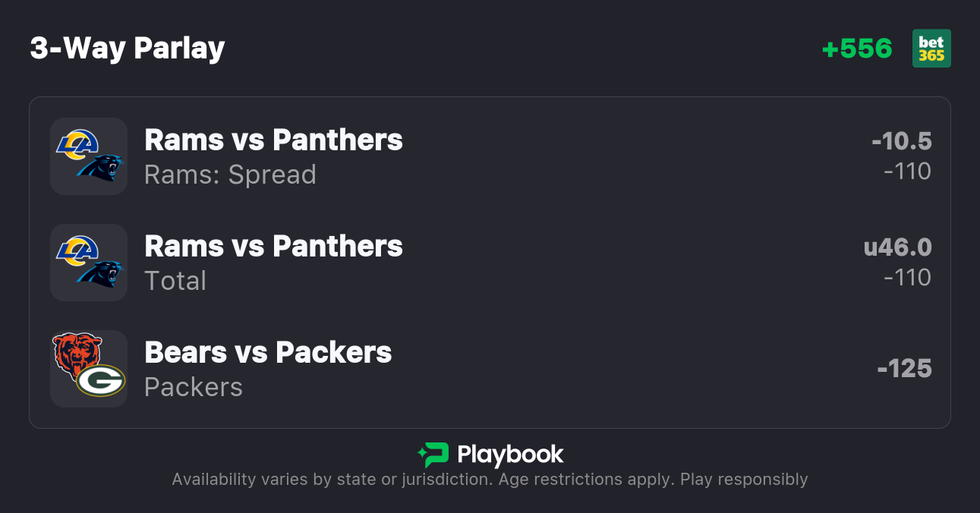
Task: Click the Rams vs Panthers spread team logos
Action: pyautogui.click(x=89, y=156)
